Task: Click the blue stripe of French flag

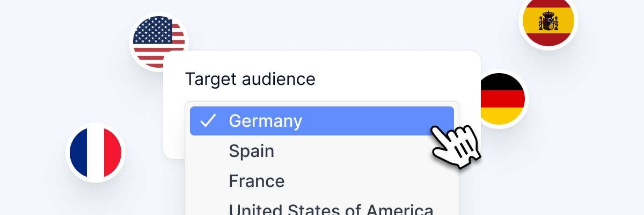Action: click(78, 153)
